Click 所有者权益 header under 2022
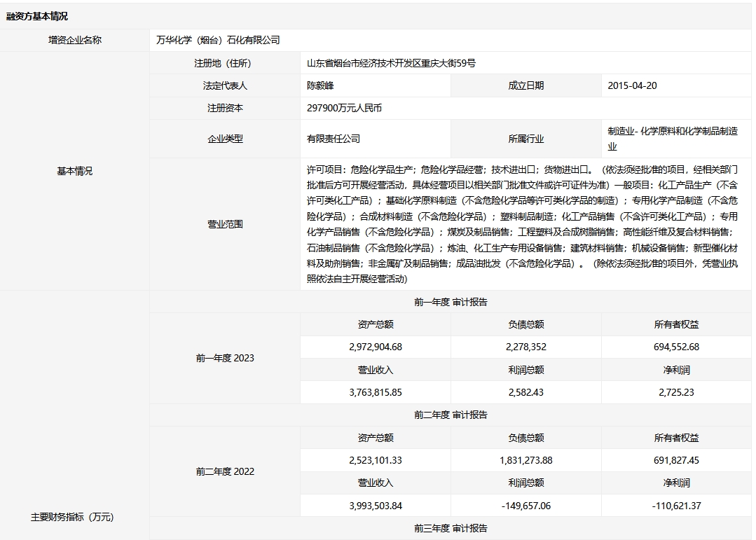756x540 pixels. tap(676, 438)
